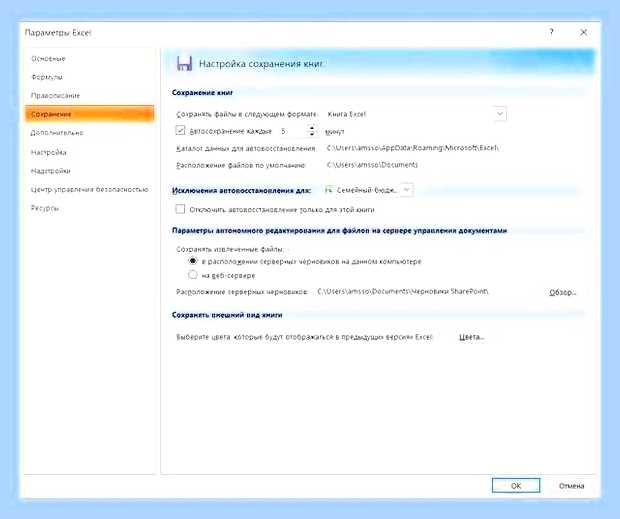Toggle Отключить автовосстановление только для этой книги
Screen dimensions: 620x519
tap(180, 209)
